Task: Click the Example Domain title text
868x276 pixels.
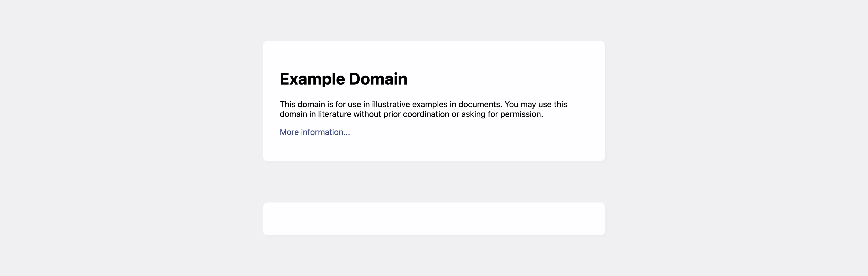Action: click(343, 79)
